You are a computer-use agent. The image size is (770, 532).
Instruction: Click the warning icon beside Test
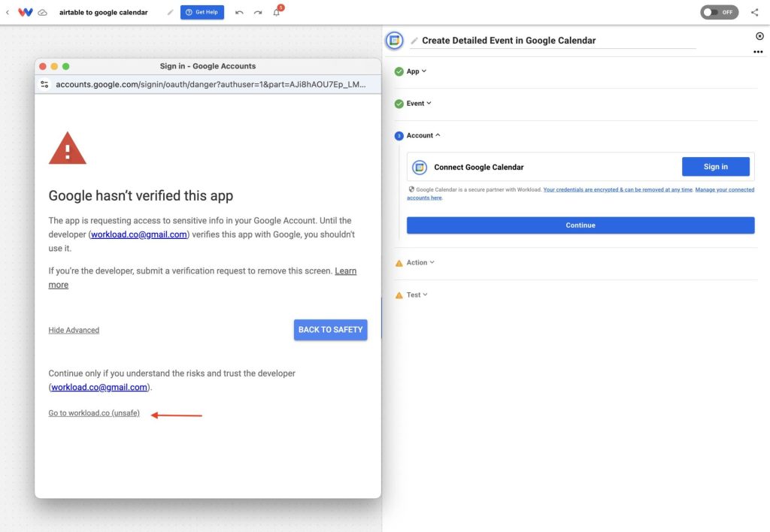point(399,295)
